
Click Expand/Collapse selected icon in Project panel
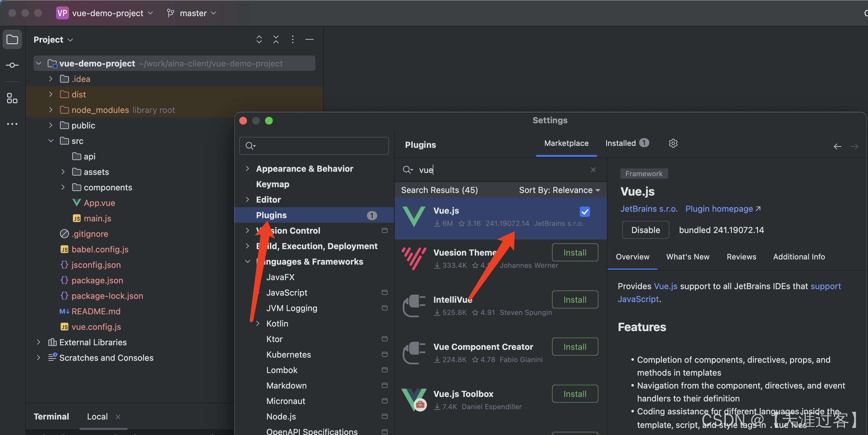259,39
